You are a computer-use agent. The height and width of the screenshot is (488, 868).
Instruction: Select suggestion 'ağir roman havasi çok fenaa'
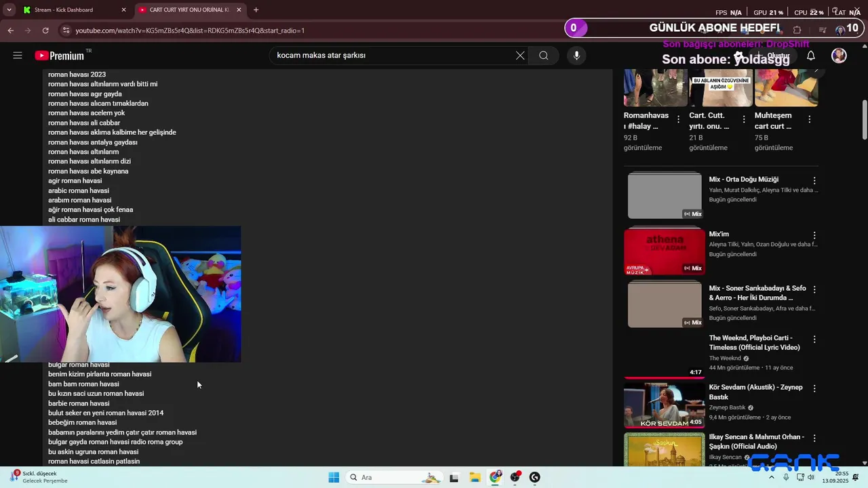pos(90,210)
